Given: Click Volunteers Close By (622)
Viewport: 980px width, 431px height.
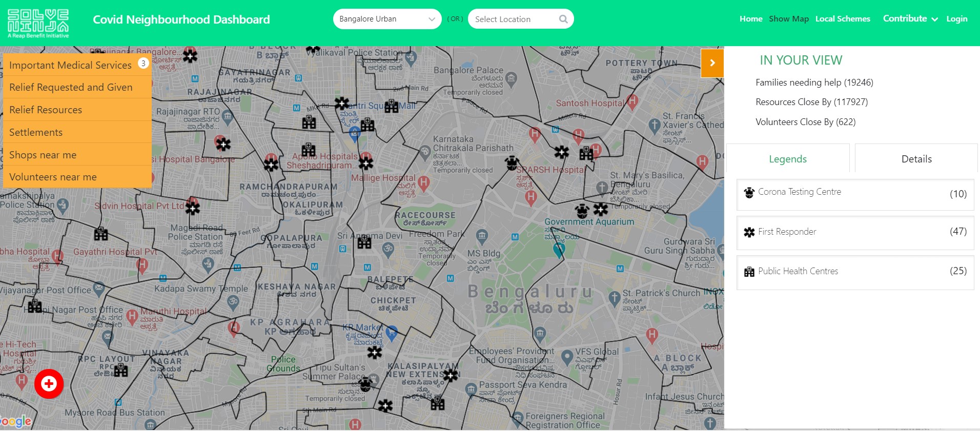Looking at the screenshot, I should (x=805, y=122).
